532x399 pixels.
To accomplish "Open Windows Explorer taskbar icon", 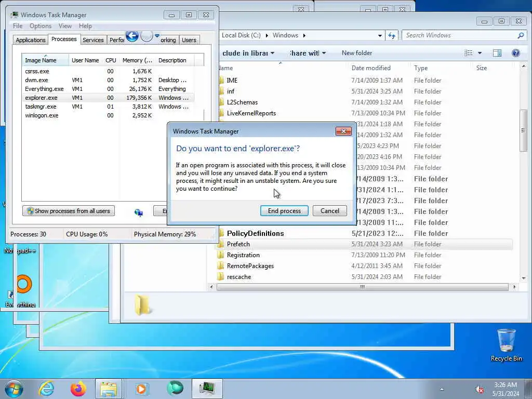I will (108, 389).
